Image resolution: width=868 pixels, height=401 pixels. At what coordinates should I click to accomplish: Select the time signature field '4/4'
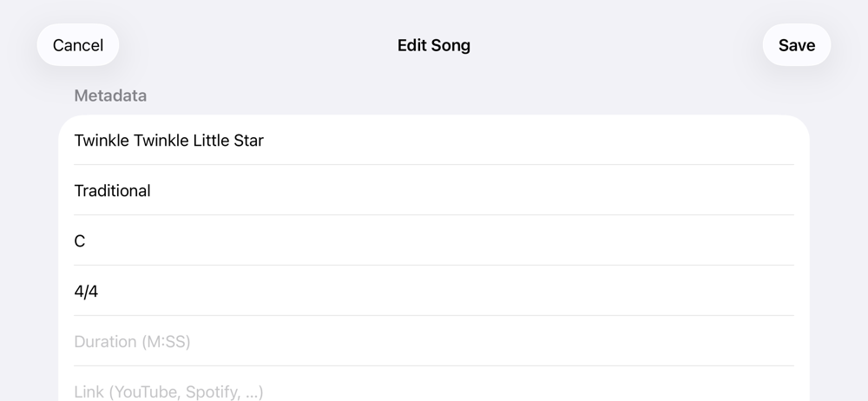tap(434, 292)
